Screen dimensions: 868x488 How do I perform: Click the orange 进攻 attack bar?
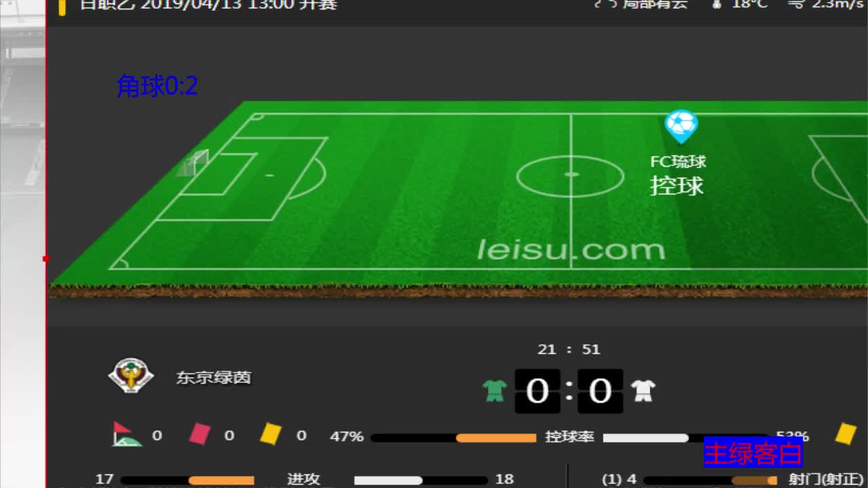tap(221, 481)
